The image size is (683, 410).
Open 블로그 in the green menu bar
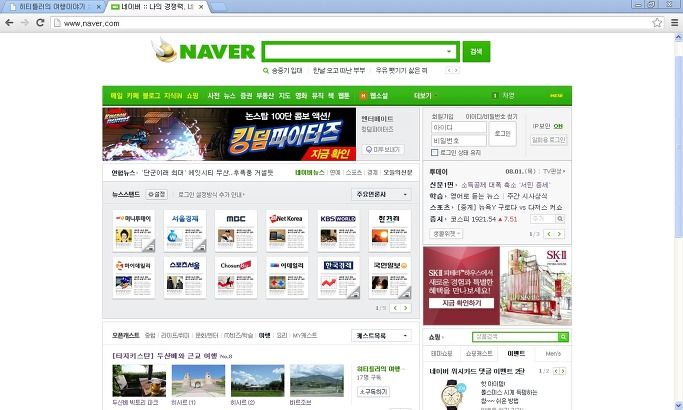point(151,95)
